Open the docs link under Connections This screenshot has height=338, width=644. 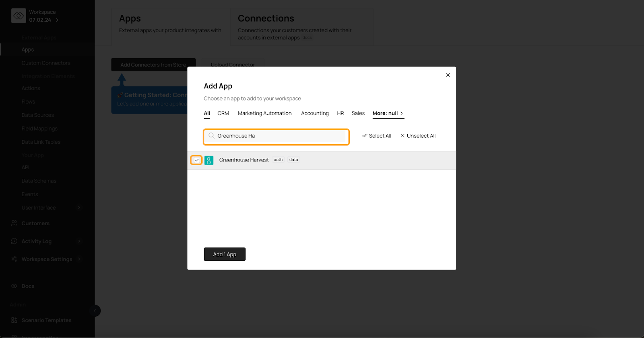coord(307,37)
